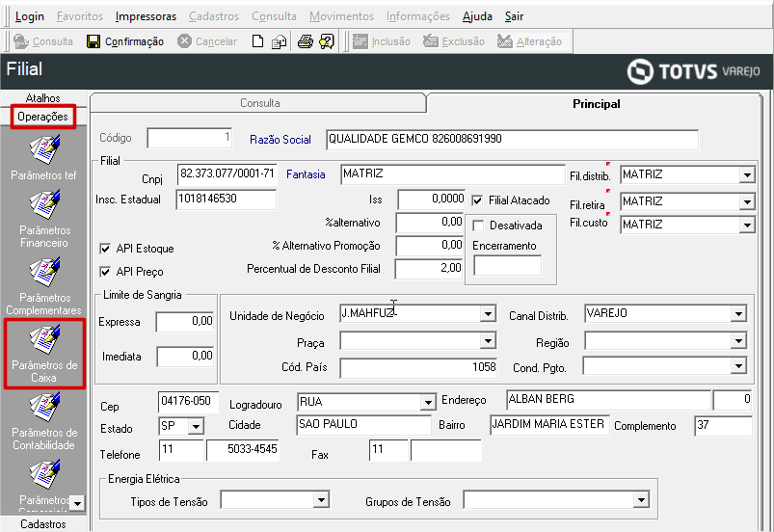Click the printer toolbar icon
774x532 pixels.
point(305,41)
